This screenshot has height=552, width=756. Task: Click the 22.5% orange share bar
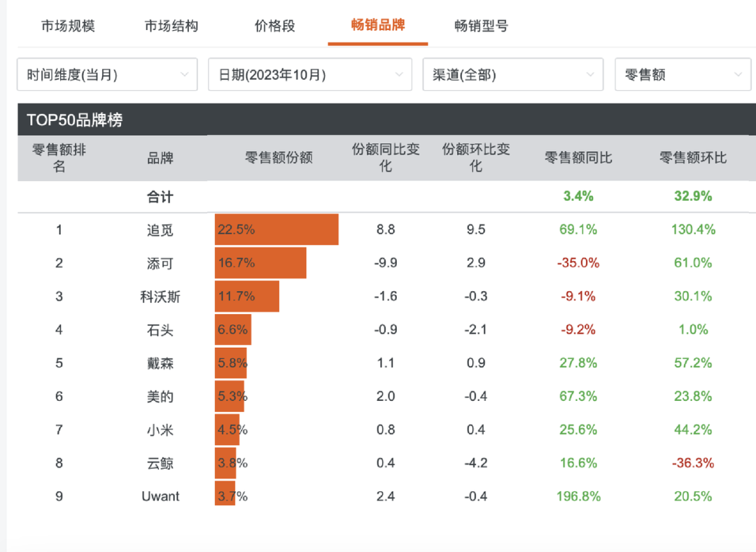tap(276, 229)
